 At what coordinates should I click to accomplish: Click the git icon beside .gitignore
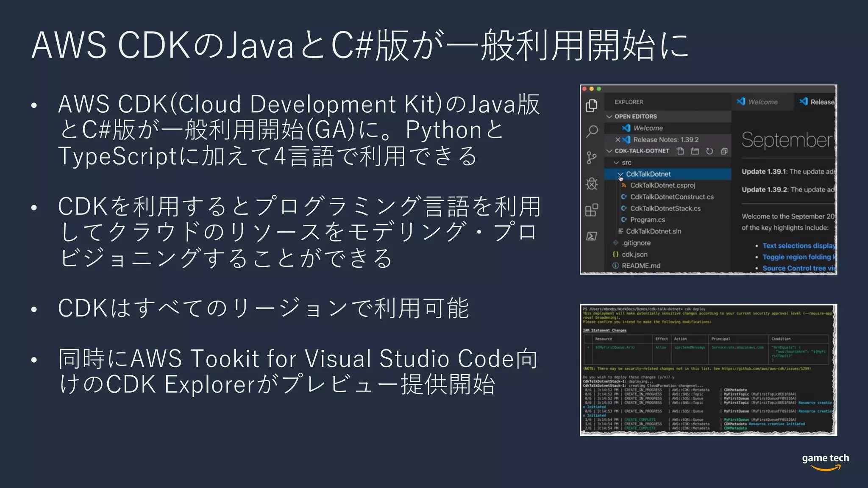click(615, 243)
